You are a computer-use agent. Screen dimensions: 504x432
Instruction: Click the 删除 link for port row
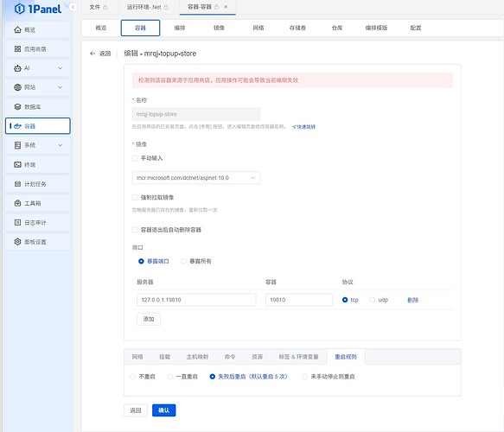(x=412, y=300)
